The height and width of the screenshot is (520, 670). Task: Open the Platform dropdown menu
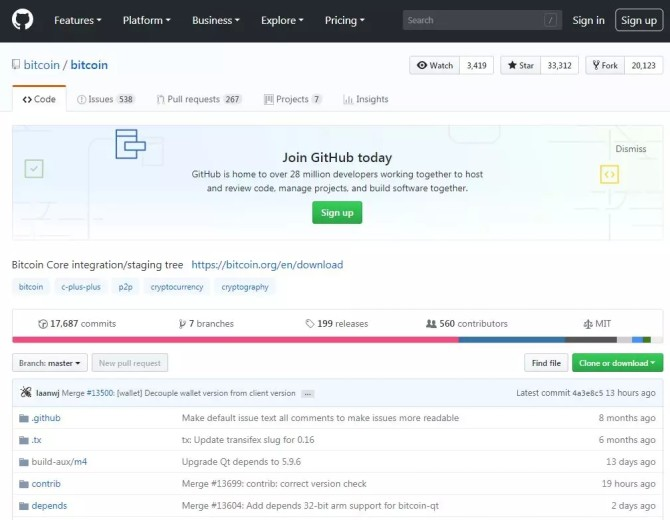(147, 20)
